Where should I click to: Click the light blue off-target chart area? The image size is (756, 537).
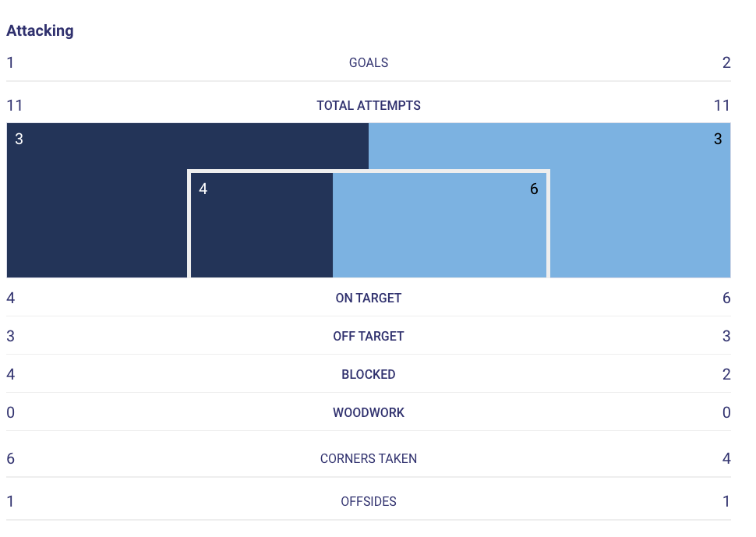point(639,203)
